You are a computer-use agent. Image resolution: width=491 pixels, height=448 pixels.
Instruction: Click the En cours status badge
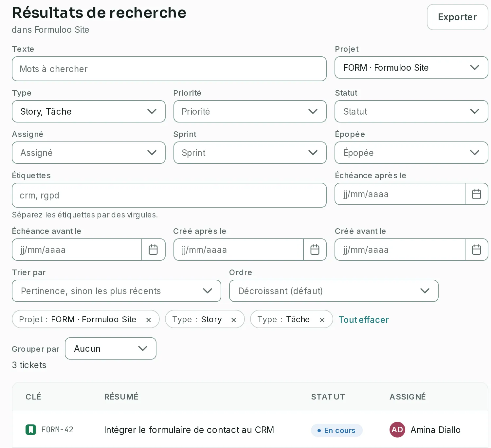(x=337, y=430)
